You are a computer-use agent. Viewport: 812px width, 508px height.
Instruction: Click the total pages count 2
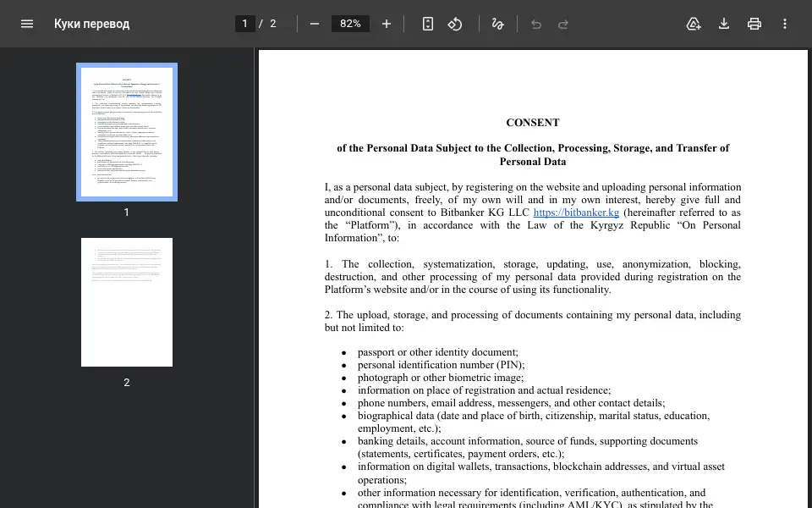(273, 24)
